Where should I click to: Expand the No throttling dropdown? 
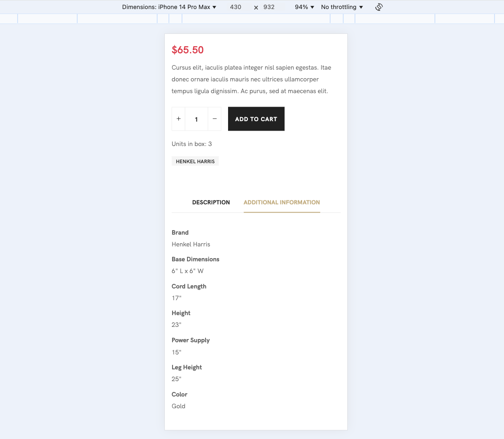[342, 7]
